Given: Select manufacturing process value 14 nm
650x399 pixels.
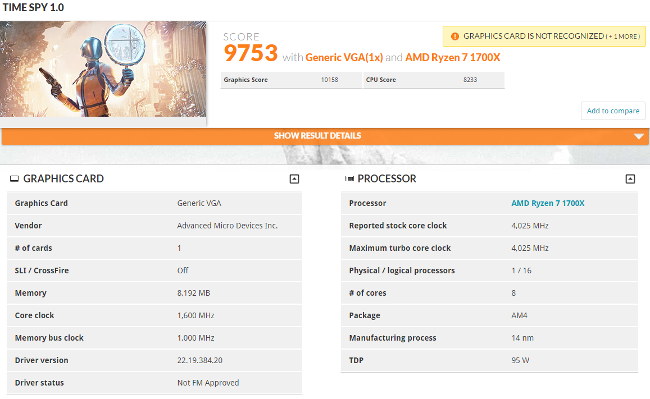Looking at the screenshot, I should pyautogui.click(x=522, y=338).
